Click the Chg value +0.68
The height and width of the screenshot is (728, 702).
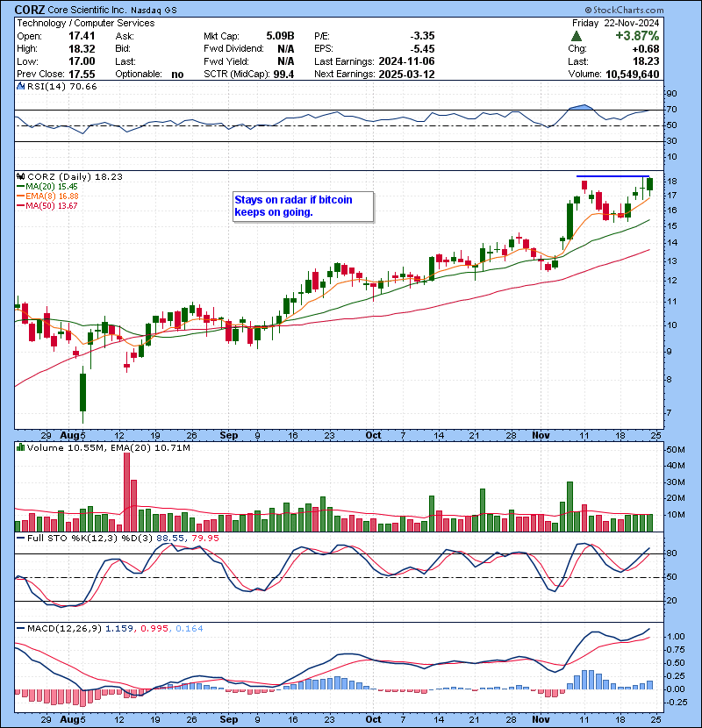(645, 49)
